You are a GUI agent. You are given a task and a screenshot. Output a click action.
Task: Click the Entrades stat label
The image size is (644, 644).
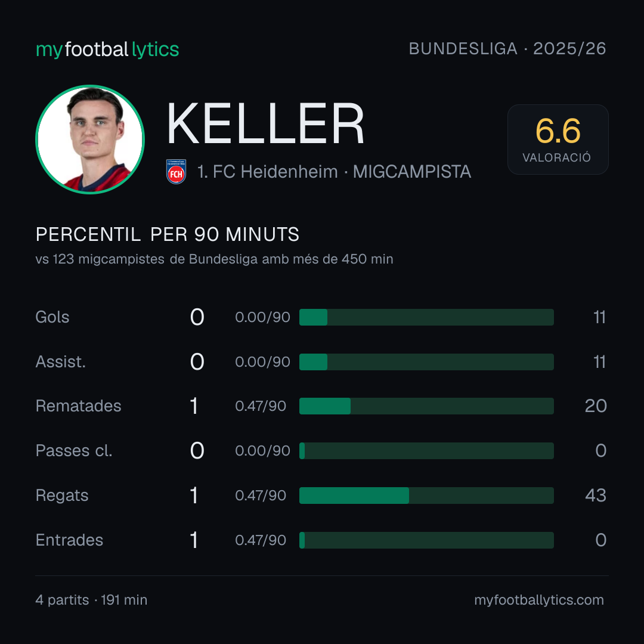pos(69,540)
